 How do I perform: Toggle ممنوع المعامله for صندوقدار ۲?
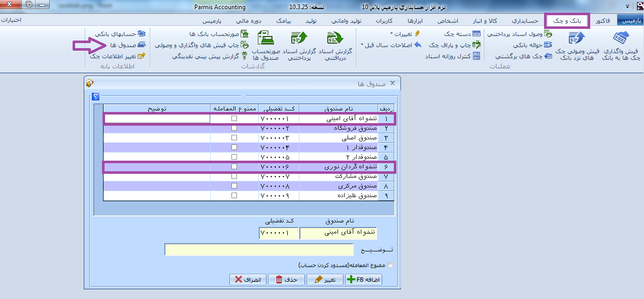coord(234,157)
